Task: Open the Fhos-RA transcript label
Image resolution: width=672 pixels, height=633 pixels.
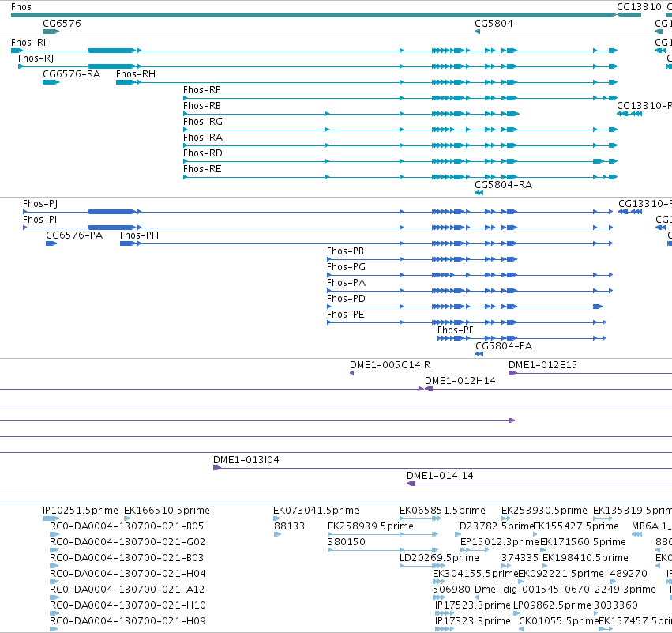Action: (x=203, y=138)
